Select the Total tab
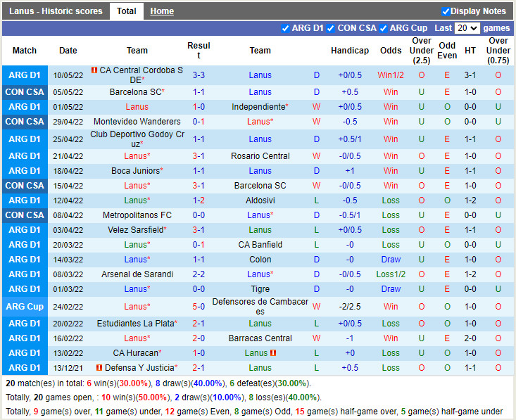516x420 pixels. [x=127, y=11]
